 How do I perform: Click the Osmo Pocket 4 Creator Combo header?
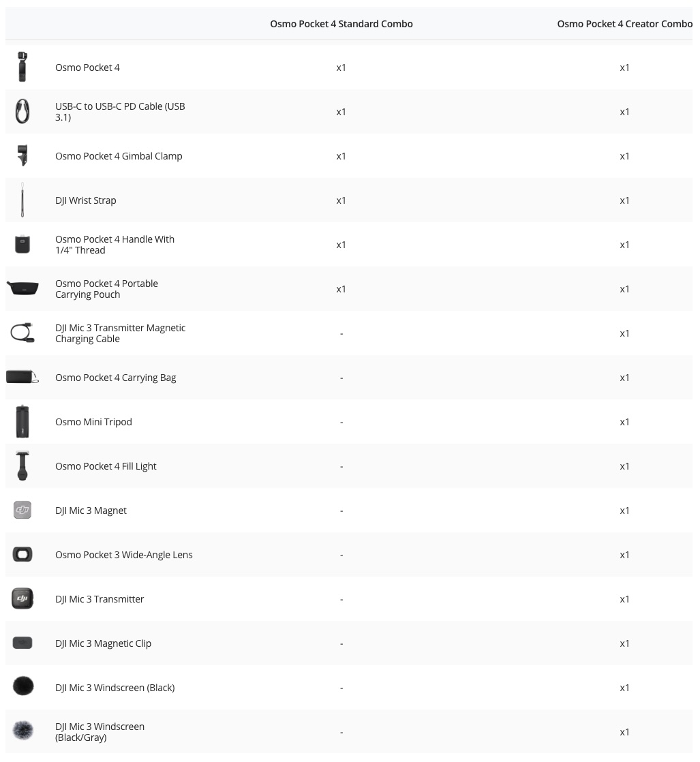624,24
